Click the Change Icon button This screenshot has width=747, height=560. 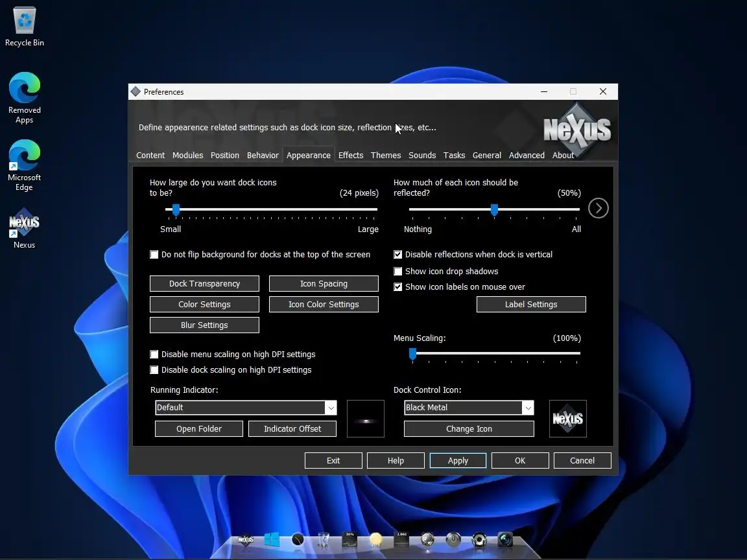pos(469,428)
